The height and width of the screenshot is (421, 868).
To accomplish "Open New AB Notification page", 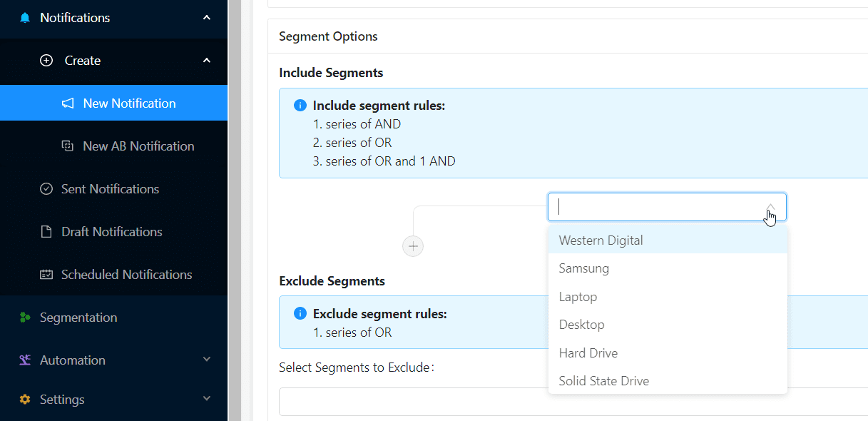I will click(138, 146).
